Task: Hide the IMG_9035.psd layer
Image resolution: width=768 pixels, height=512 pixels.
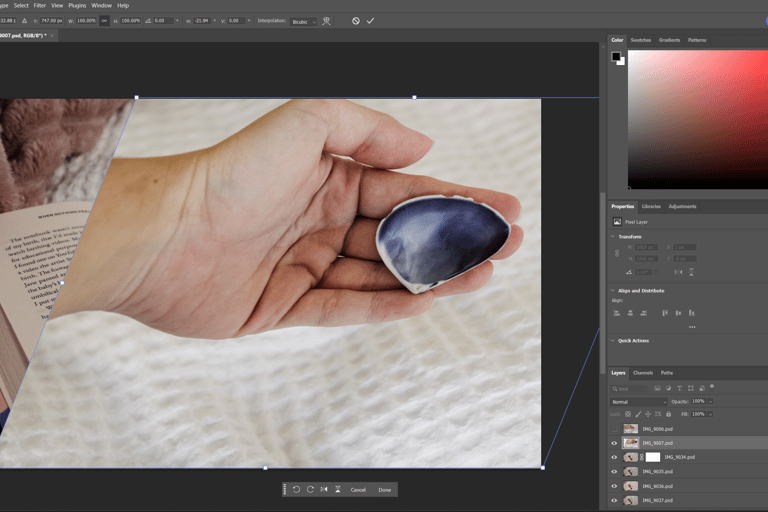Action: (x=614, y=471)
